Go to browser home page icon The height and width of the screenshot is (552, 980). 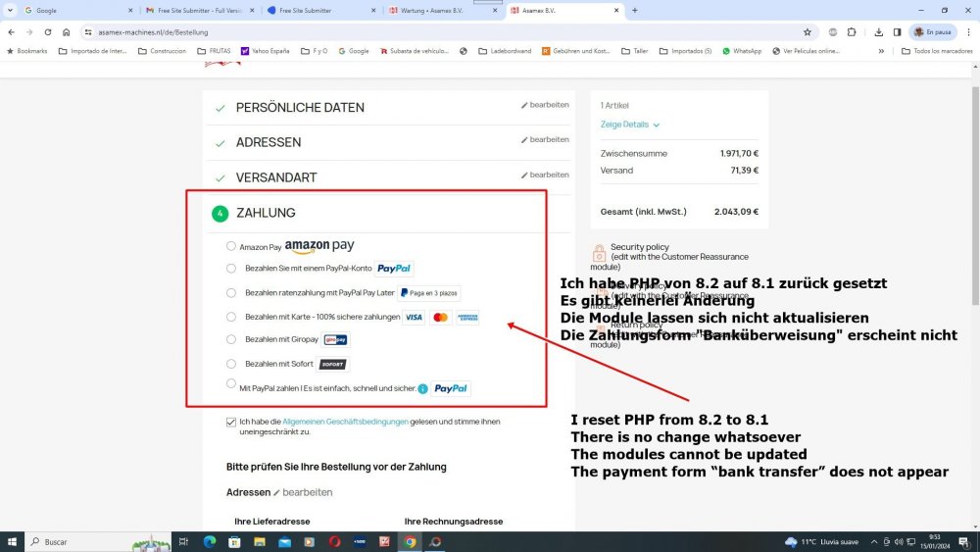(x=67, y=32)
